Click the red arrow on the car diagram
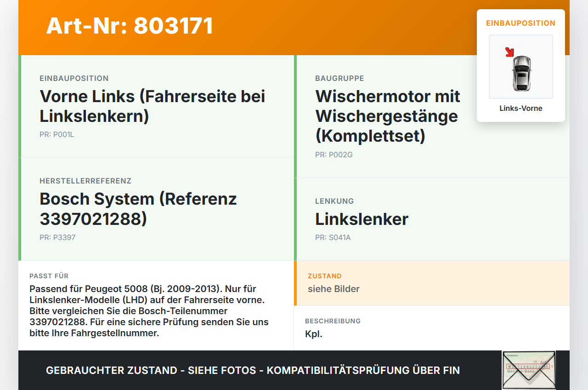588x390 pixels. click(509, 52)
